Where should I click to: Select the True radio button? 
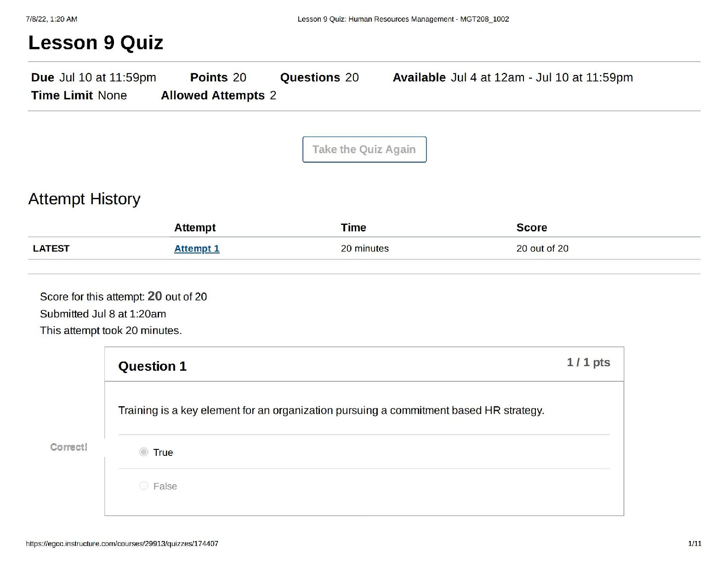[x=144, y=452]
